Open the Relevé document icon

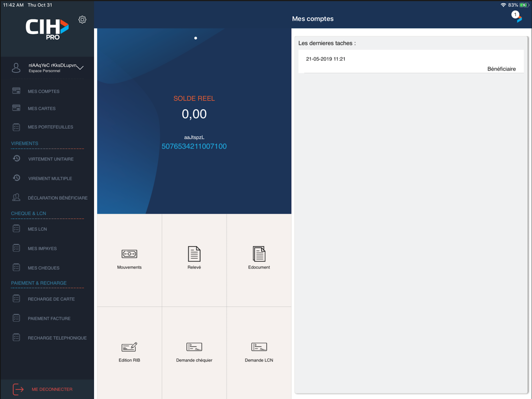coord(194,254)
